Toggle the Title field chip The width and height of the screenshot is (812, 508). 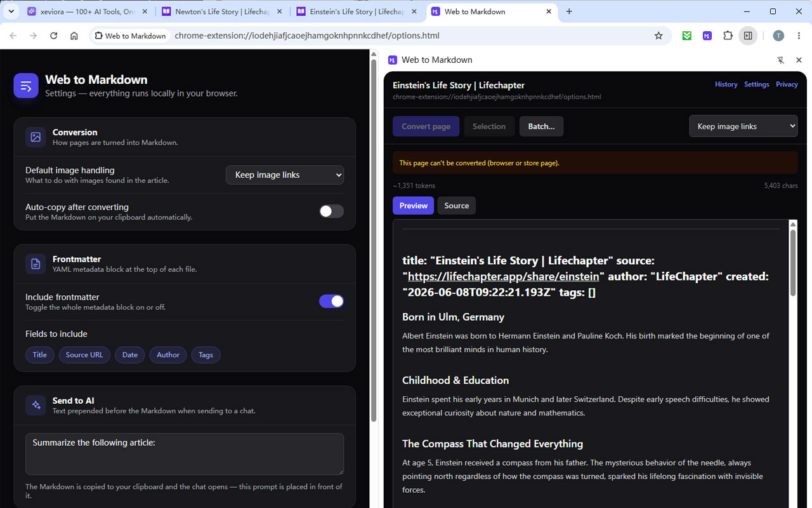(40, 355)
